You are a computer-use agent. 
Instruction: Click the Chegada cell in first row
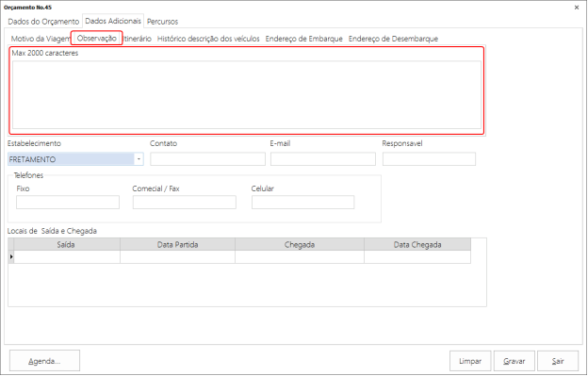click(300, 256)
